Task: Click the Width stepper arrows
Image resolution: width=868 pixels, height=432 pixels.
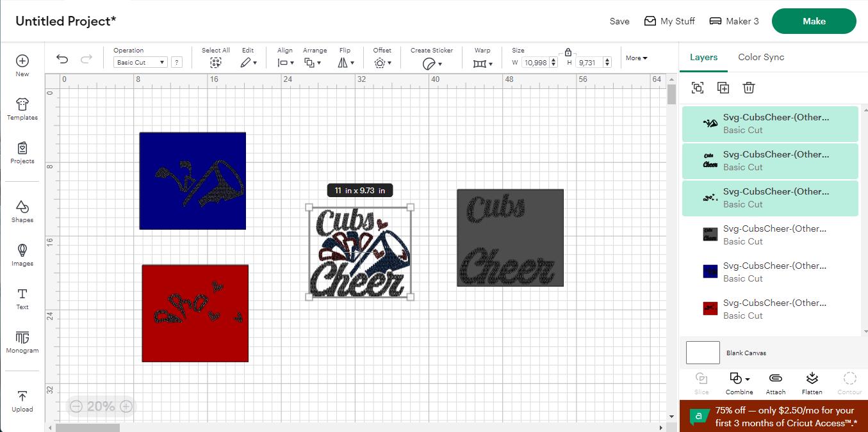Action: [553, 62]
